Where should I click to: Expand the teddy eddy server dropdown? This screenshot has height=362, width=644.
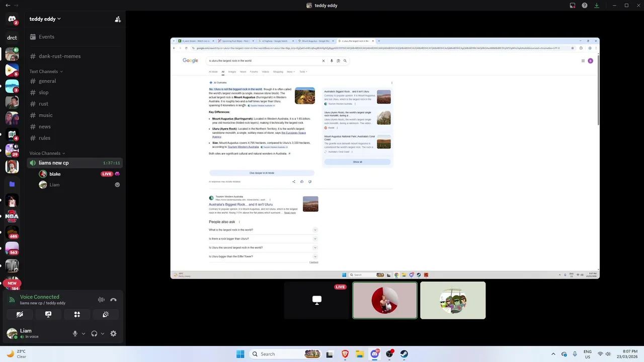coord(45,19)
